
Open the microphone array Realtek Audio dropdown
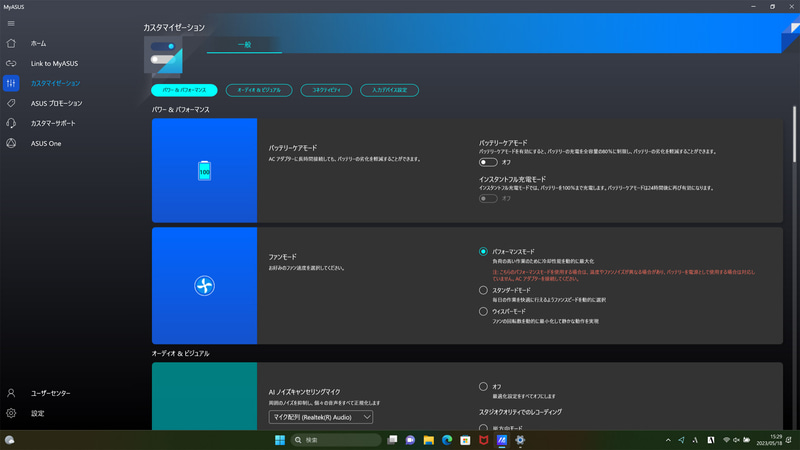click(x=320, y=417)
